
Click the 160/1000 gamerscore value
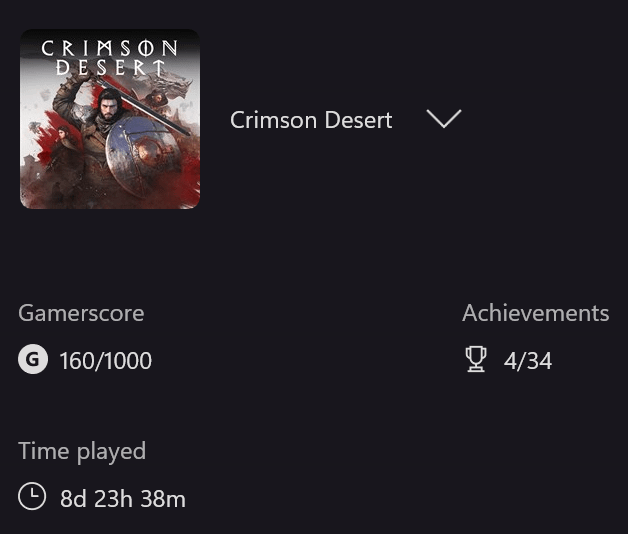tap(106, 361)
